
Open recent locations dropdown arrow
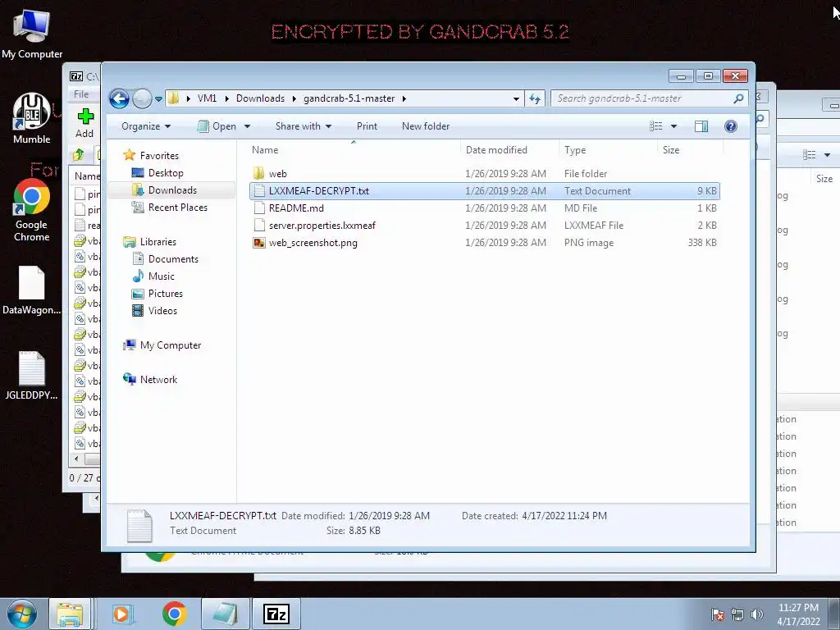click(158, 99)
